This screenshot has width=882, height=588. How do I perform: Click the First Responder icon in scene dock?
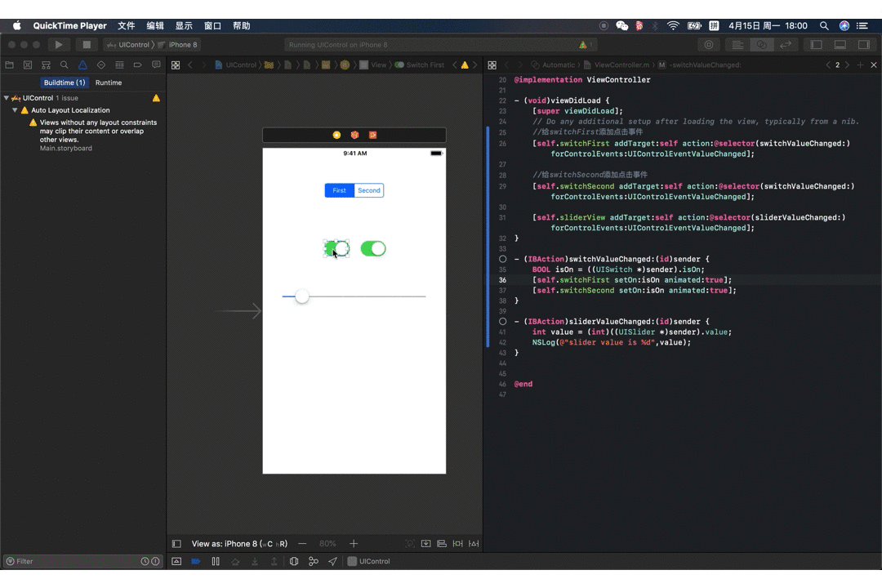(355, 135)
